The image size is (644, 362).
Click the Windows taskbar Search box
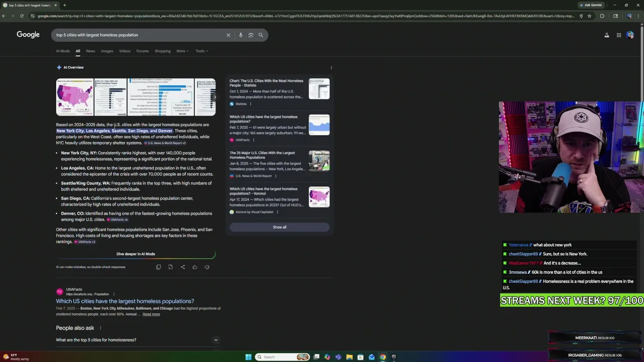point(282,357)
